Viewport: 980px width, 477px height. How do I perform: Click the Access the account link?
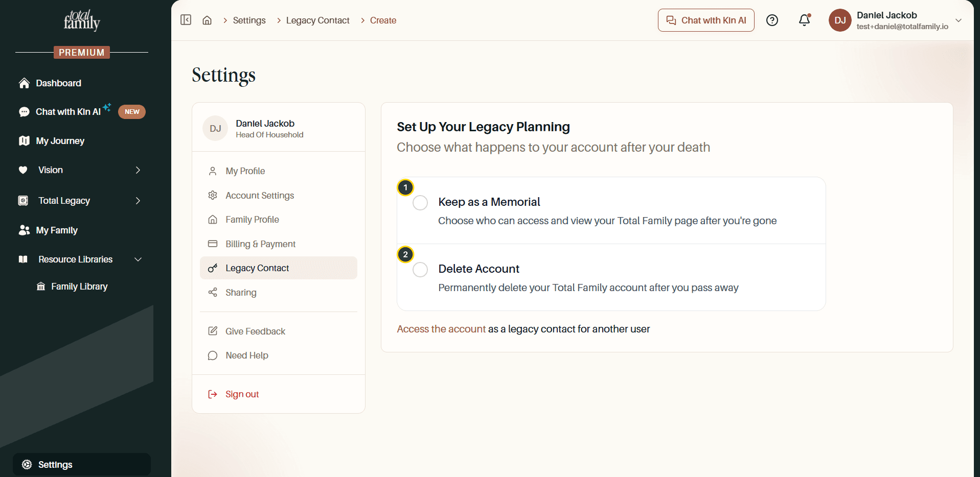(441, 329)
